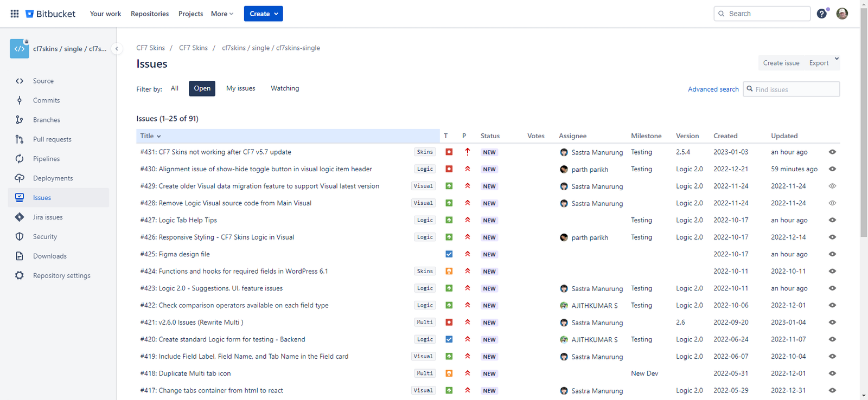Open the More menu in navbar
This screenshot has height=400, width=868.
pos(222,14)
